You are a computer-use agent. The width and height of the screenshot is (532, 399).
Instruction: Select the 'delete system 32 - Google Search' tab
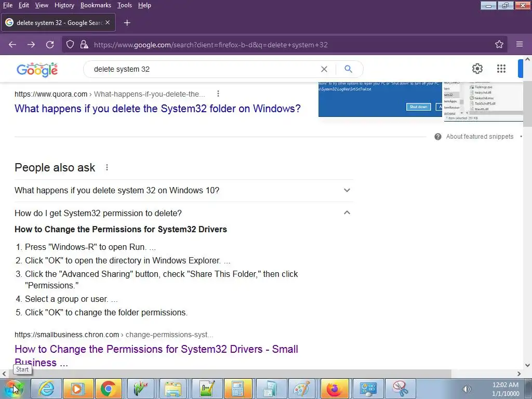[58, 22]
